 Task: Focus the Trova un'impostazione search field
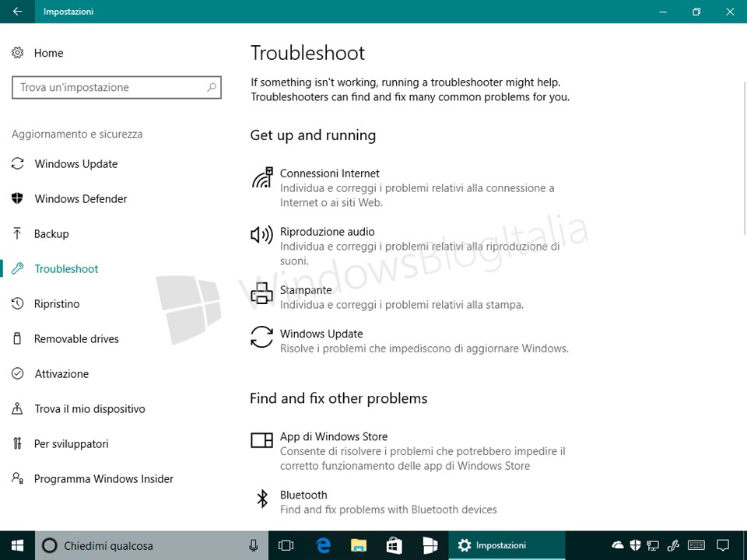coord(116,87)
